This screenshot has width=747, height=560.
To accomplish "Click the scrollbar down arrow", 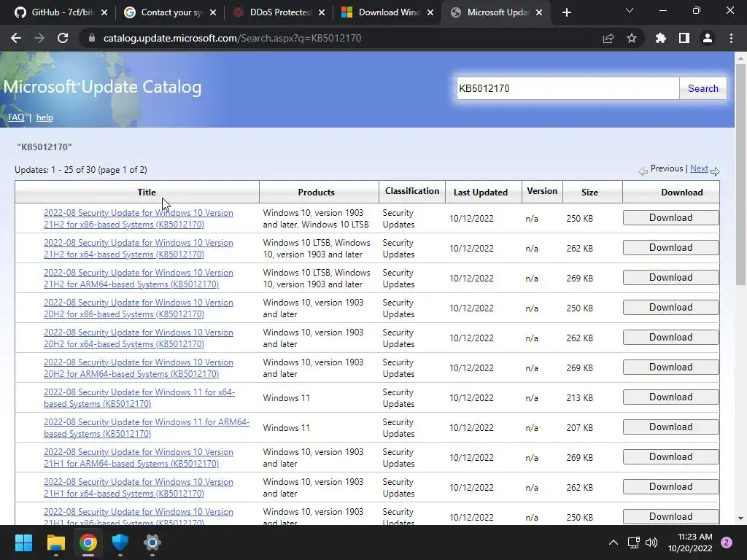I will point(740,518).
